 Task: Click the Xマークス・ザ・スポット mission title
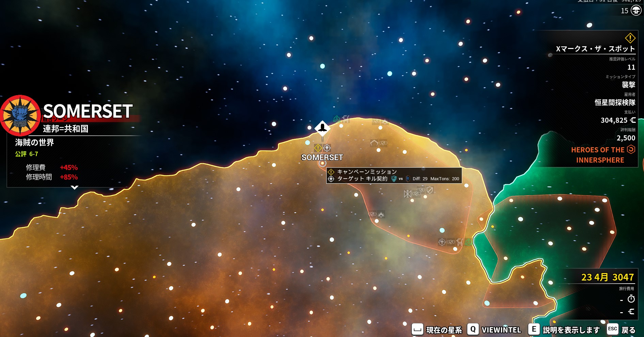click(x=596, y=49)
